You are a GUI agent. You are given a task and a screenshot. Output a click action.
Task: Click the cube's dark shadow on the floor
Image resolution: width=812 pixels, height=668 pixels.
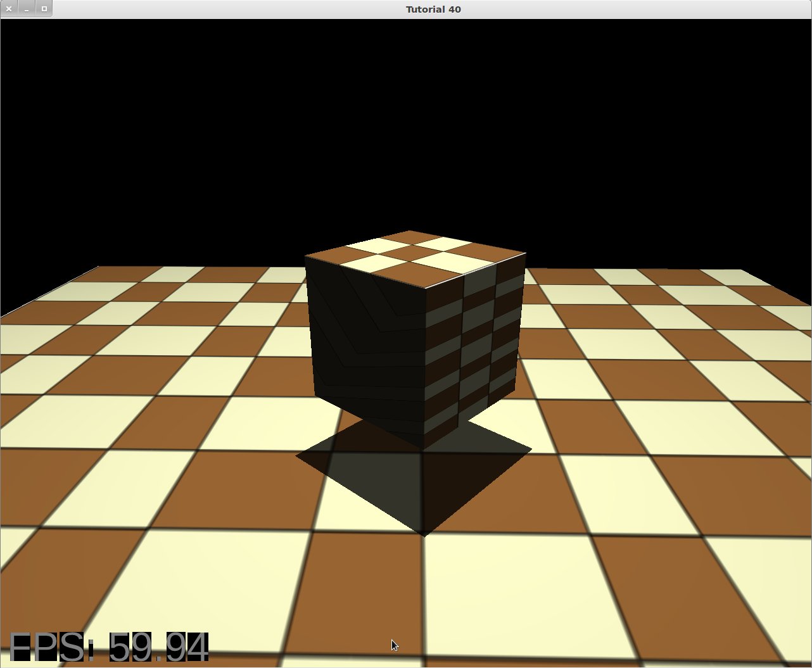tap(414, 478)
